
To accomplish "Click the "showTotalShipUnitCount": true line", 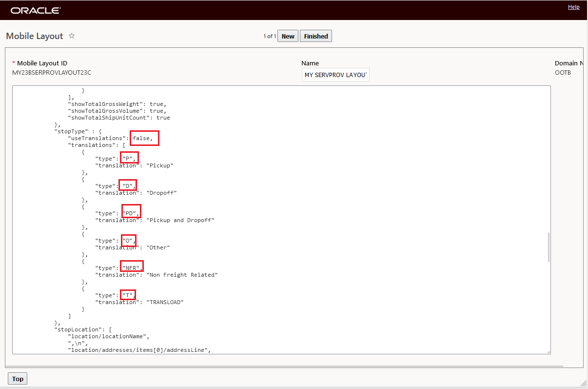I will coord(119,118).
